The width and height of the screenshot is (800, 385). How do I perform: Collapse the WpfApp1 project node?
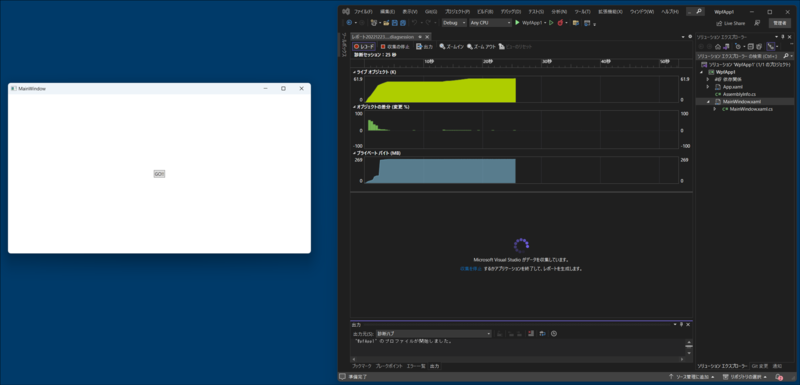tap(702, 72)
